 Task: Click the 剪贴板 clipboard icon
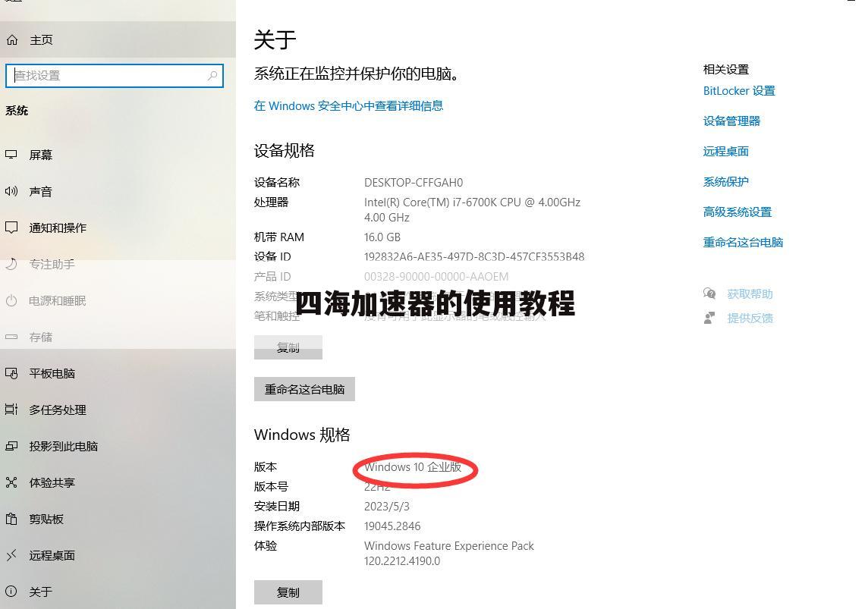11,519
